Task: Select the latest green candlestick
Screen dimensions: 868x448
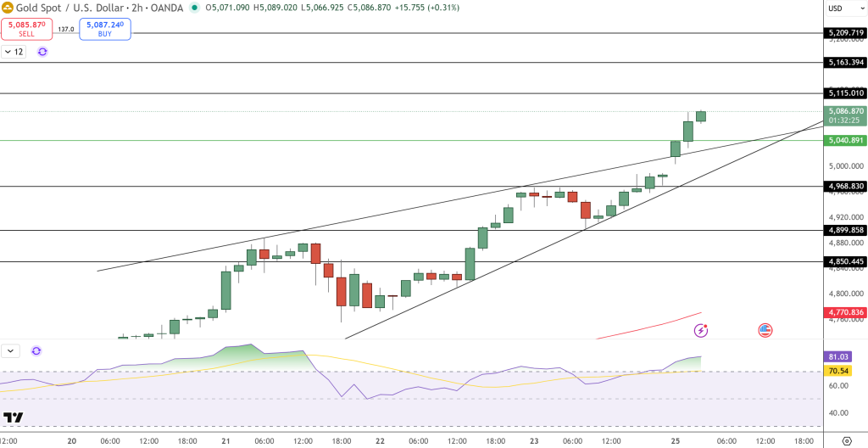Action: point(701,116)
